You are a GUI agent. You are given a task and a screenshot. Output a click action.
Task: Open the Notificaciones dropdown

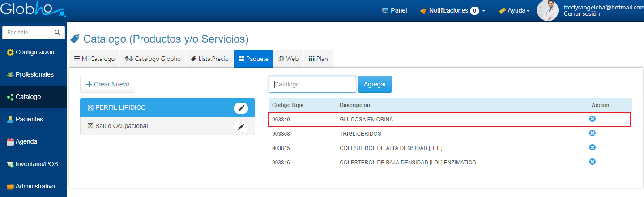pos(452,10)
